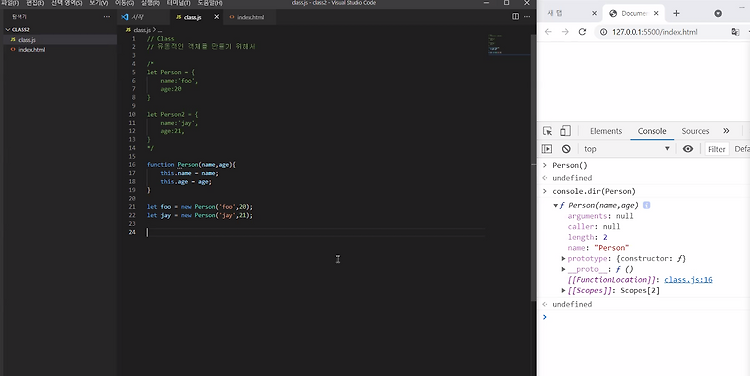Open the 편집(E) menu in VS Code
Screen dimensions: 750x376
click(x=35, y=3)
